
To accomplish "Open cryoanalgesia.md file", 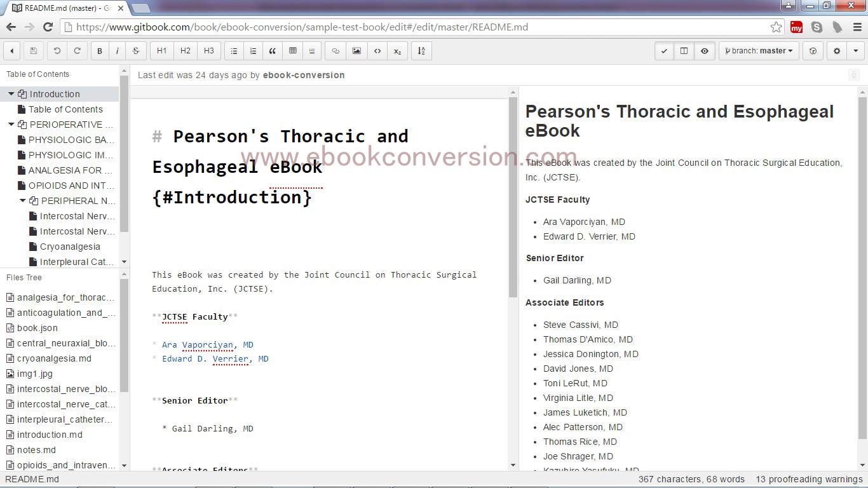I will (x=54, y=358).
